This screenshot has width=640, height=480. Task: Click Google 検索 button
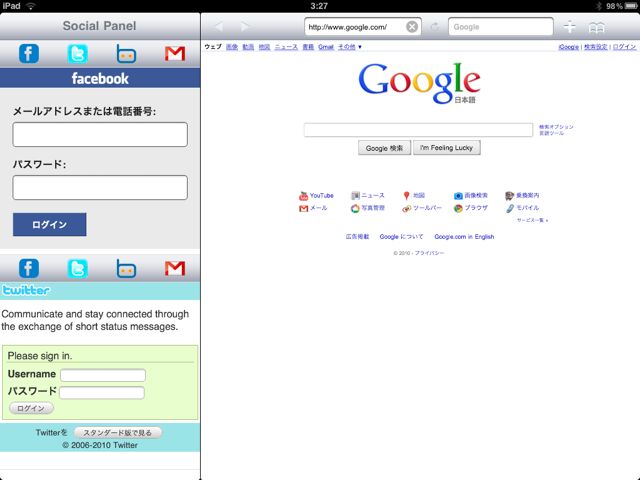coord(384,148)
